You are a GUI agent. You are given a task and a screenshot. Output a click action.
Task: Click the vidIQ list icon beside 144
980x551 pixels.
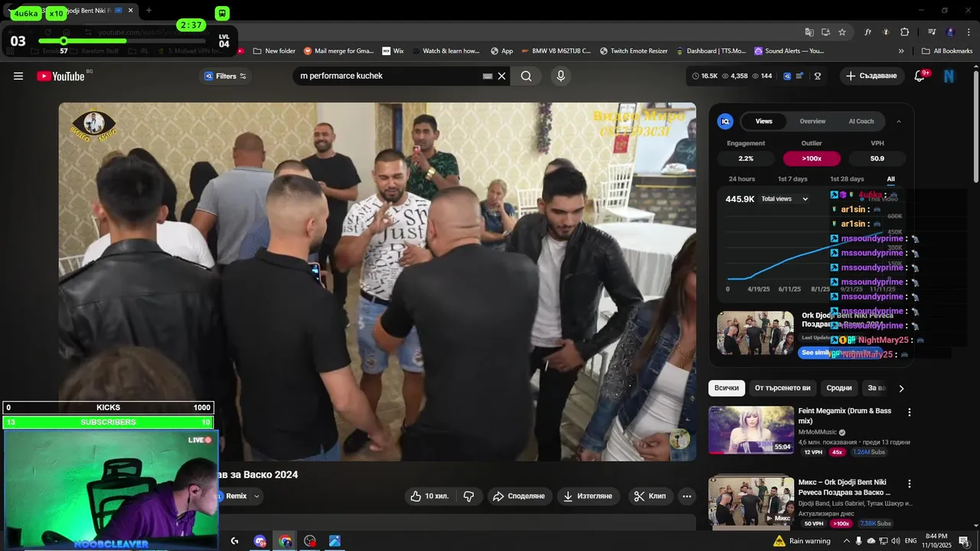(799, 76)
